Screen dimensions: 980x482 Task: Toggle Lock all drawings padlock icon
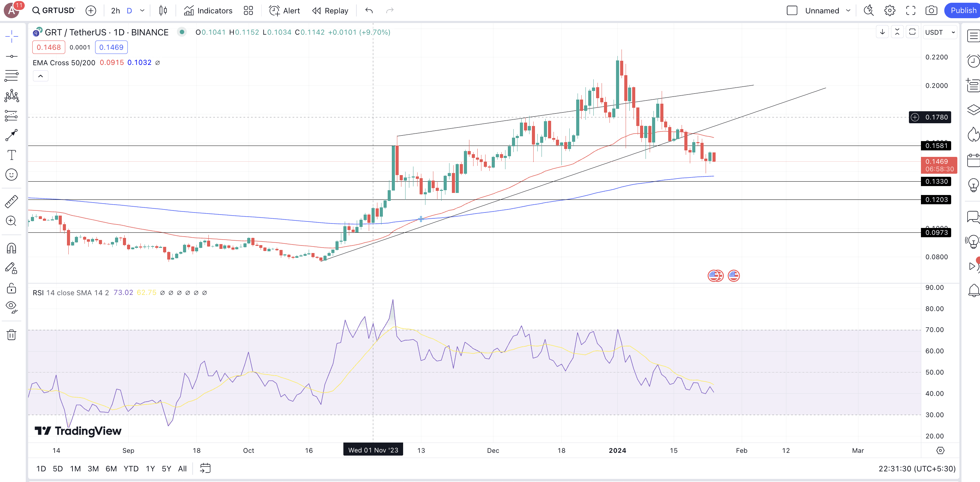(11, 288)
